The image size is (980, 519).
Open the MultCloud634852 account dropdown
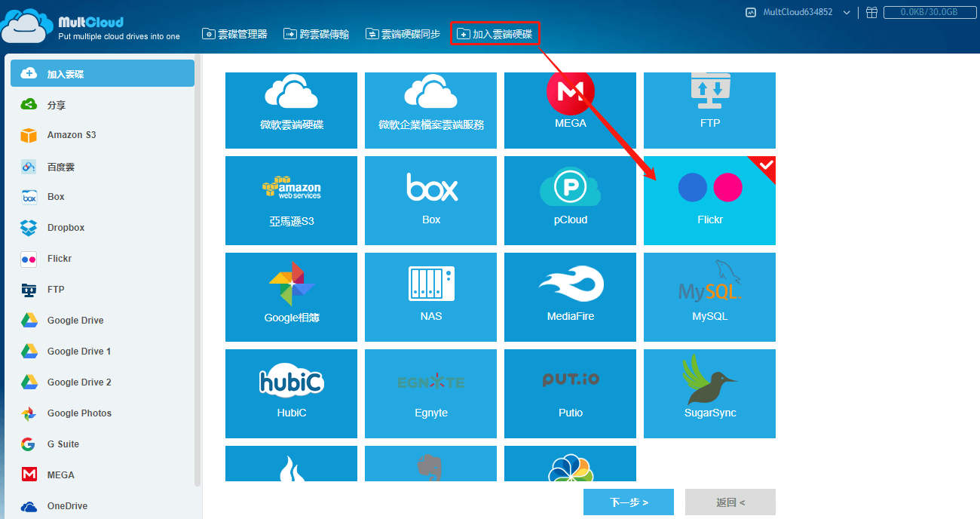807,12
